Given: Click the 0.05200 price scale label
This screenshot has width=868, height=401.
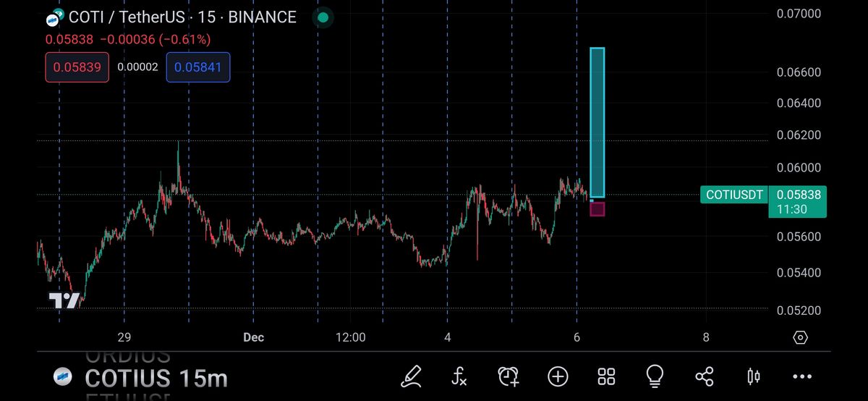Looking at the screenshot, I should [799, 311].
